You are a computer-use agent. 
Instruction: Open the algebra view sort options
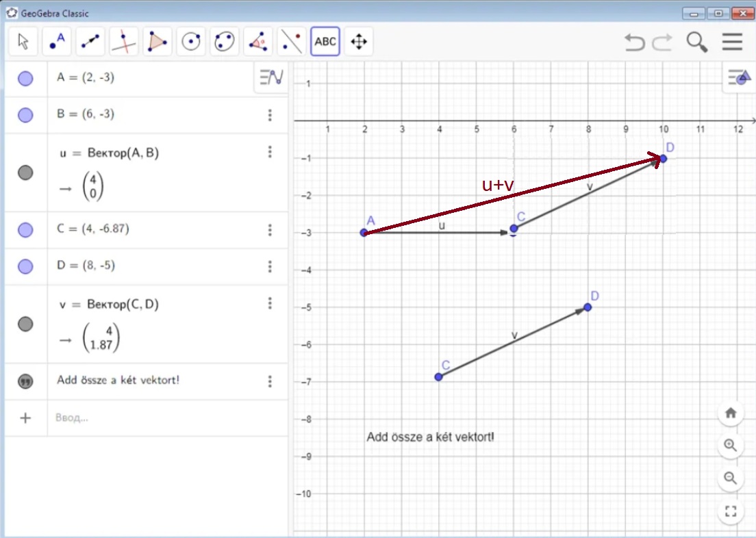271,78
